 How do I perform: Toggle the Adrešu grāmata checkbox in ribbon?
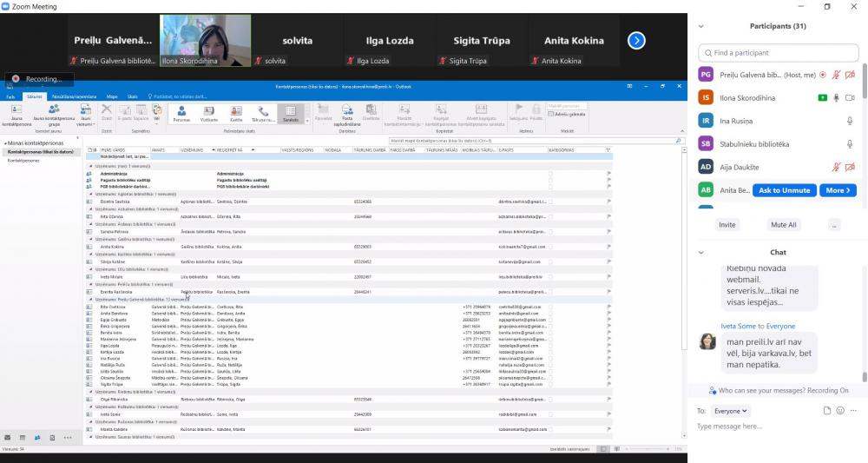tap(550, 114)
